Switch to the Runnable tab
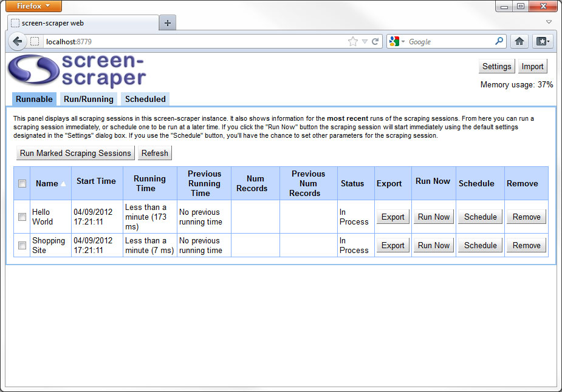 pos(34,99)
